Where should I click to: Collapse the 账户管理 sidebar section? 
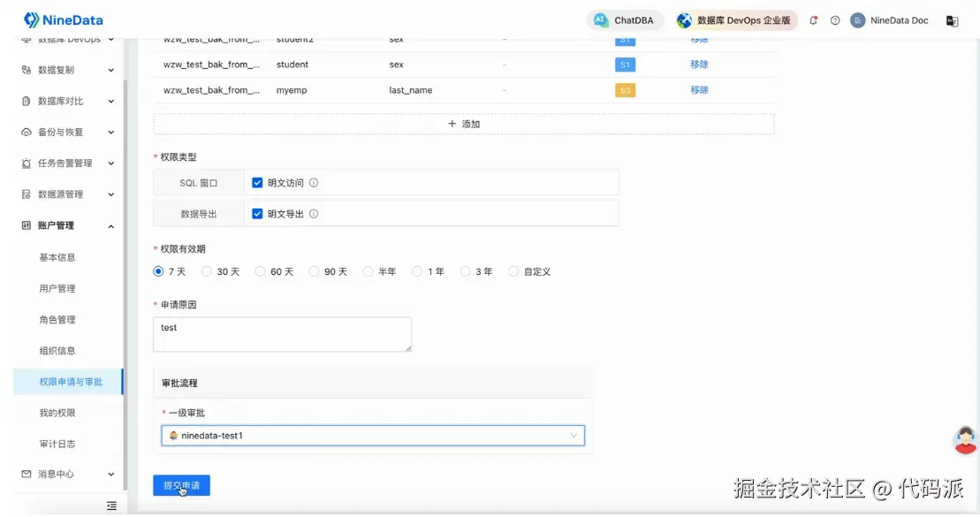tap(67, 225)
